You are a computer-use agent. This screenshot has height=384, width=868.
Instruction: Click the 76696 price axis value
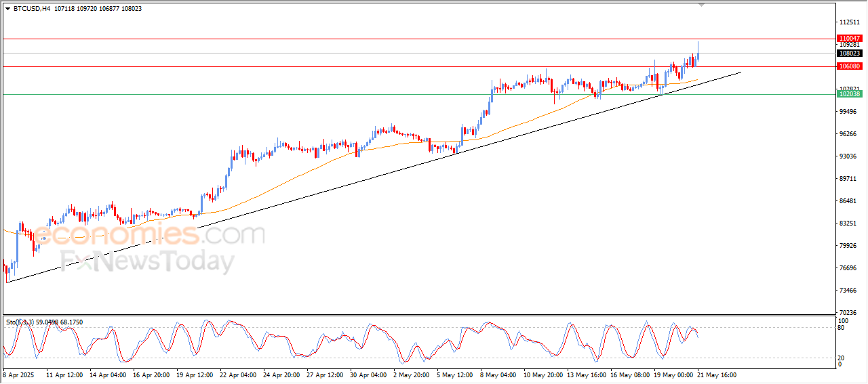pos(850,268)
